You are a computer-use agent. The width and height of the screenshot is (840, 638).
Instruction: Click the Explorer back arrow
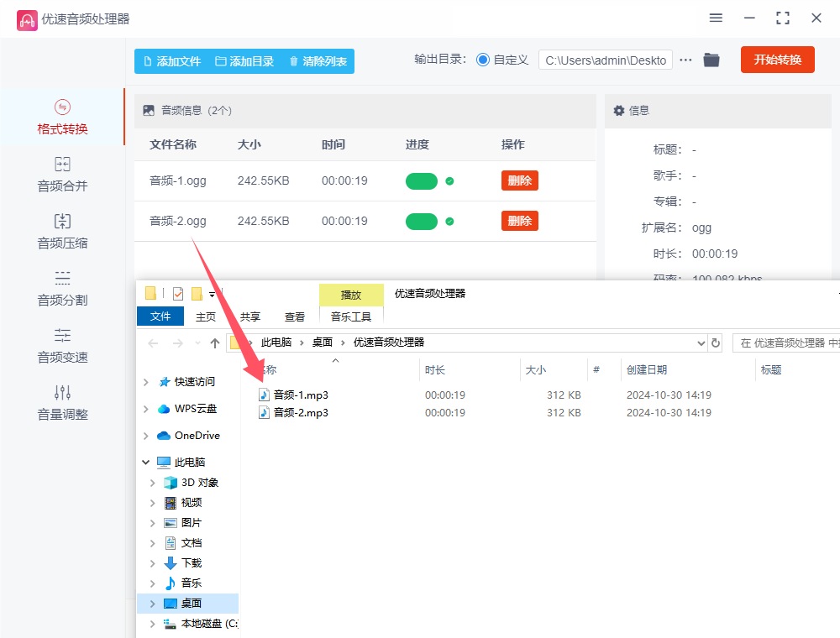click(x=153, y=343)
